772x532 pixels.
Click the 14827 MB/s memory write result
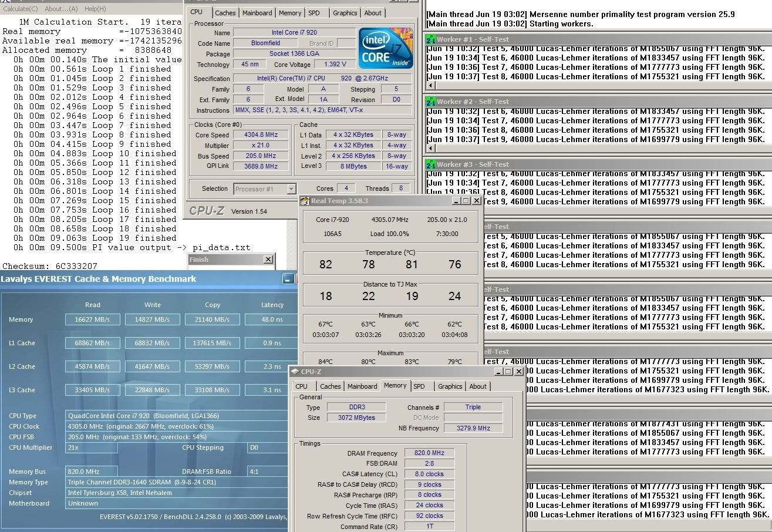153,319
